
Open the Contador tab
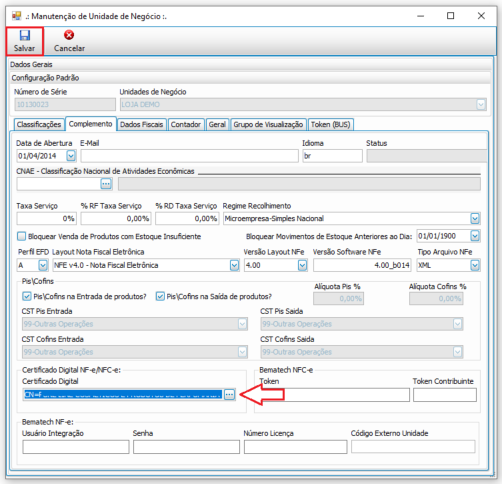tap(186, 125)
